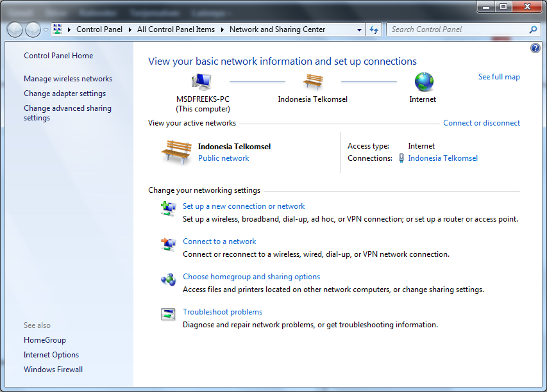Open Choose homegroup and sharing options

pos(251,277)
